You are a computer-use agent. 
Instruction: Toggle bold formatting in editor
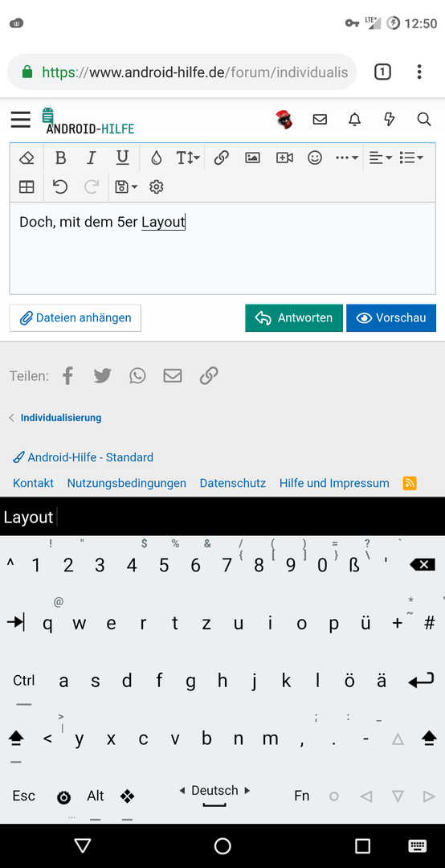61,158
